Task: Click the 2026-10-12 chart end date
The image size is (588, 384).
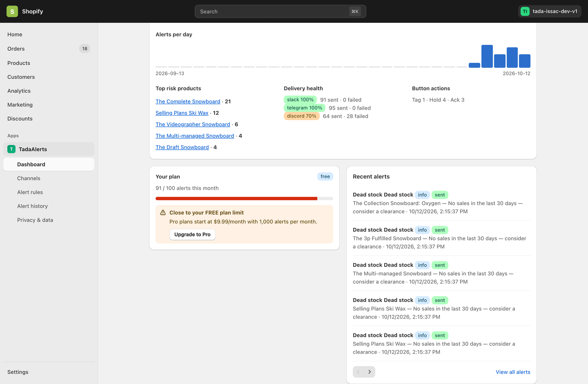Action: click(516, 74)
